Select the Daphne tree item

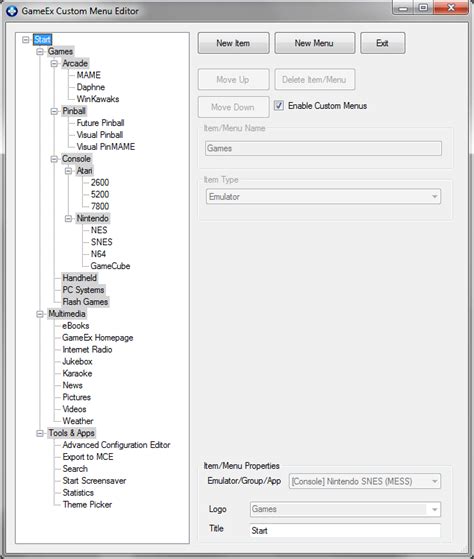[91, 87]
